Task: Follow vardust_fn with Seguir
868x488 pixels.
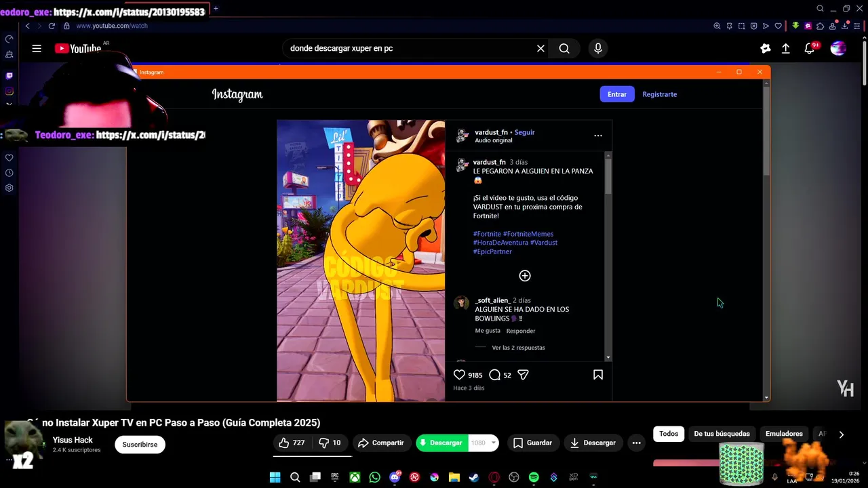Action: tap(524, 132)
